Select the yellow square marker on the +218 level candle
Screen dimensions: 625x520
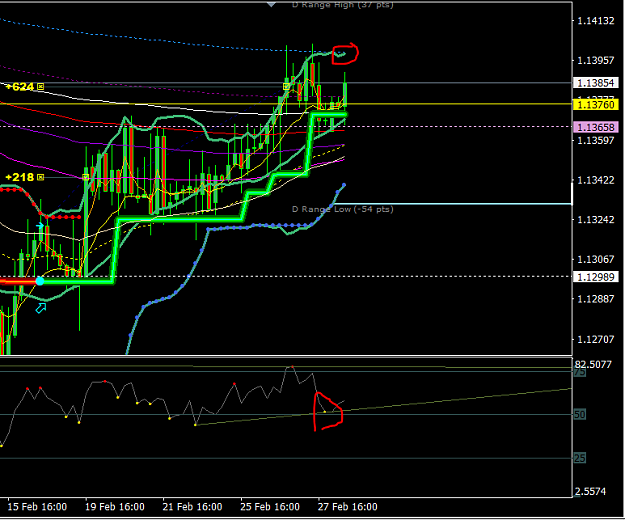(86, 177)
